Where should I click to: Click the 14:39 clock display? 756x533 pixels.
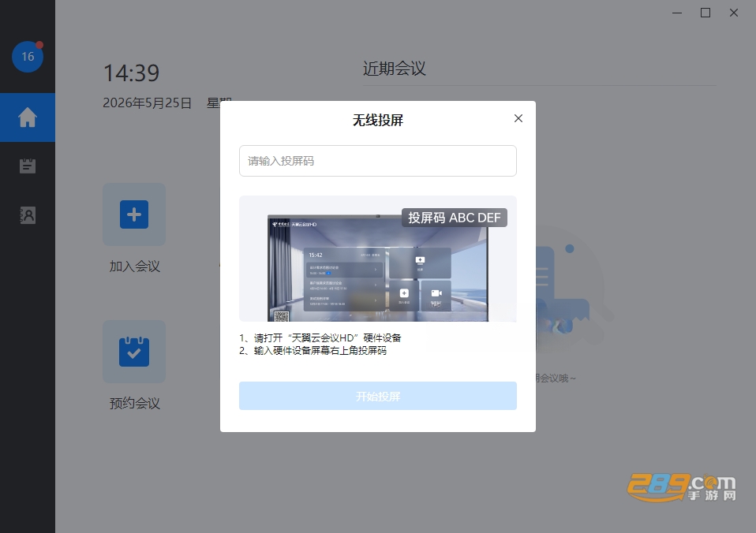coord(131,73)
